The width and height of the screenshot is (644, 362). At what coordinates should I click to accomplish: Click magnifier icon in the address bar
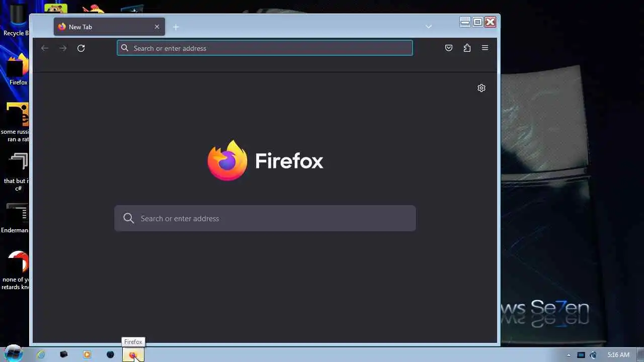[125, 48]
